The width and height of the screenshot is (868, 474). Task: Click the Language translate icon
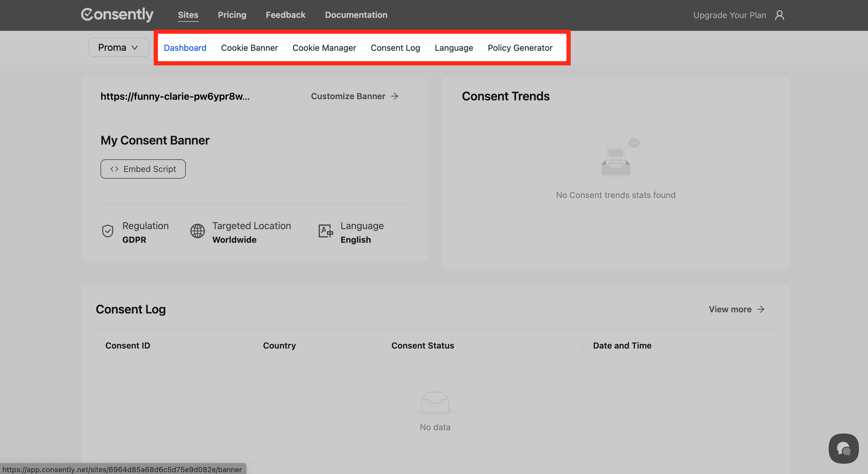326,231
